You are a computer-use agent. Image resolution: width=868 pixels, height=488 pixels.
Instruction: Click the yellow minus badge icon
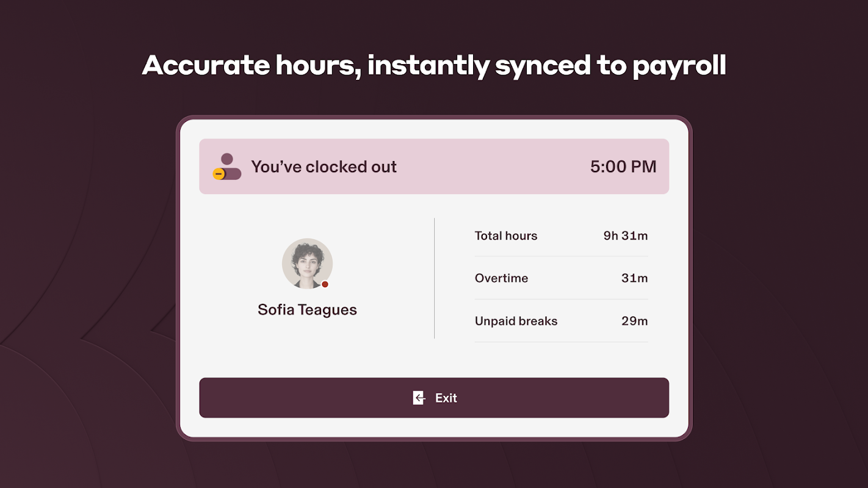(219, 174)
